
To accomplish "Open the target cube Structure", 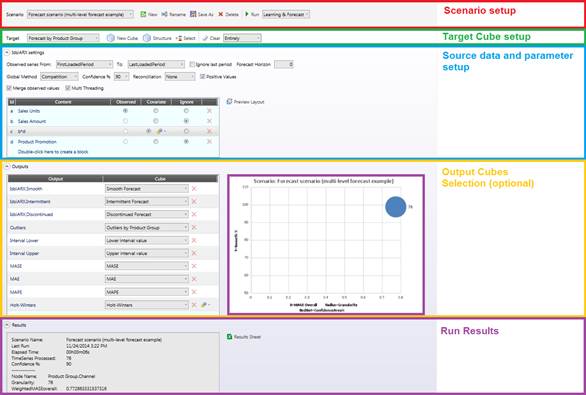I will 157,38.
